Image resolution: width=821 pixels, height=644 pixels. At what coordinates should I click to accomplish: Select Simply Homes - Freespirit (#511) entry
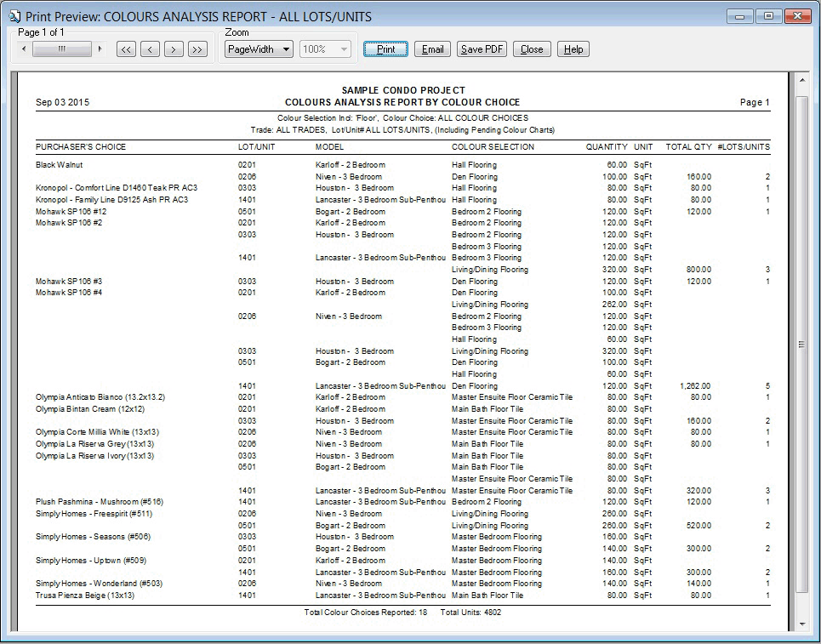coord(94,514)
